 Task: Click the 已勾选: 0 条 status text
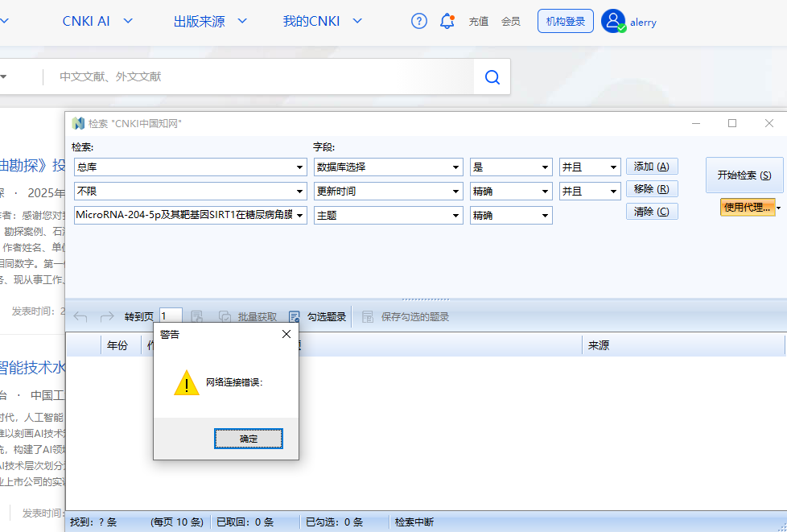click(x=334, y=522)
